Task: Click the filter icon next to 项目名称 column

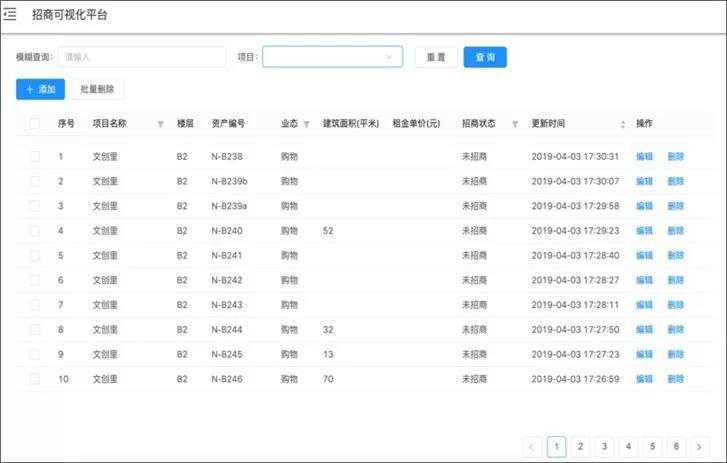Action: click(160, 124)
